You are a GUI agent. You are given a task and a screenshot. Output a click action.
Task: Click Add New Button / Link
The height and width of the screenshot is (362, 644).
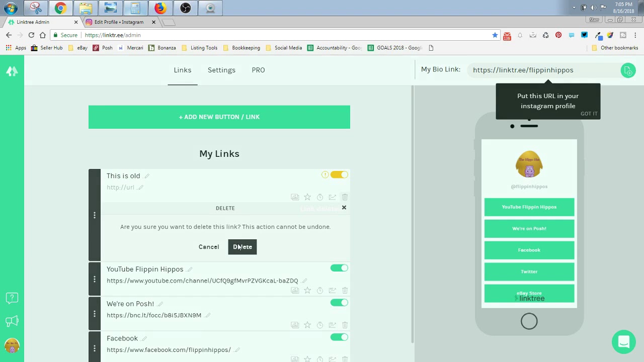click(219, 117)
